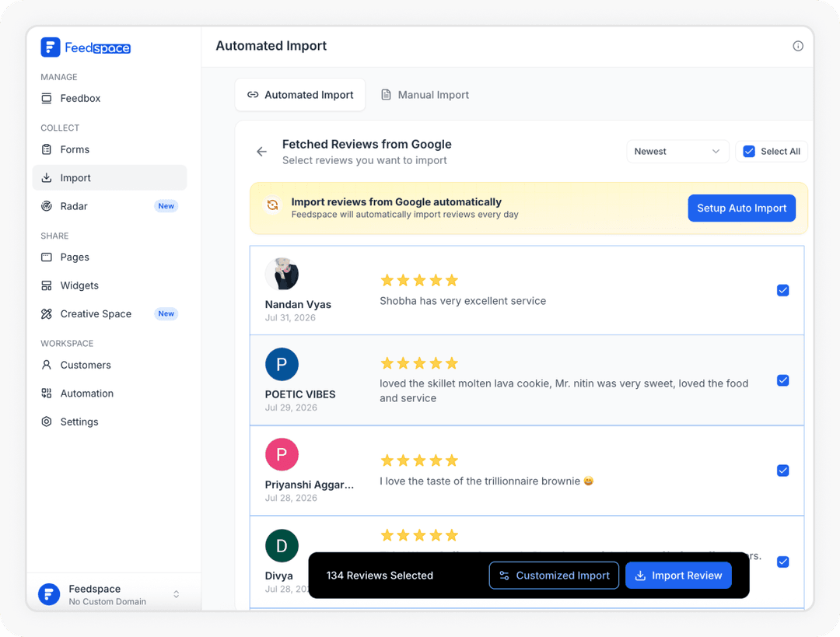The width and height of the screenshot is (840, 637).
Task: Click the Import download icon in sidebar
Action: (x=47, y=178)
